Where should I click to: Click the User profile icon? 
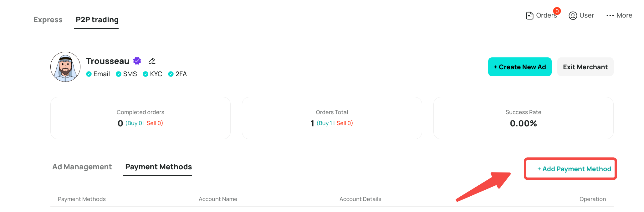(573, 15)
